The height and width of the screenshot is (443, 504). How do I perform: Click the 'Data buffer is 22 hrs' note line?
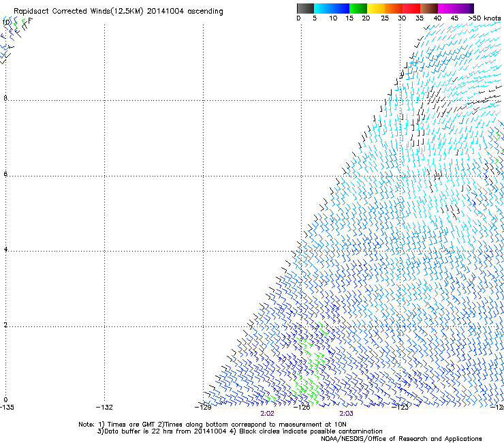(240, 431)
